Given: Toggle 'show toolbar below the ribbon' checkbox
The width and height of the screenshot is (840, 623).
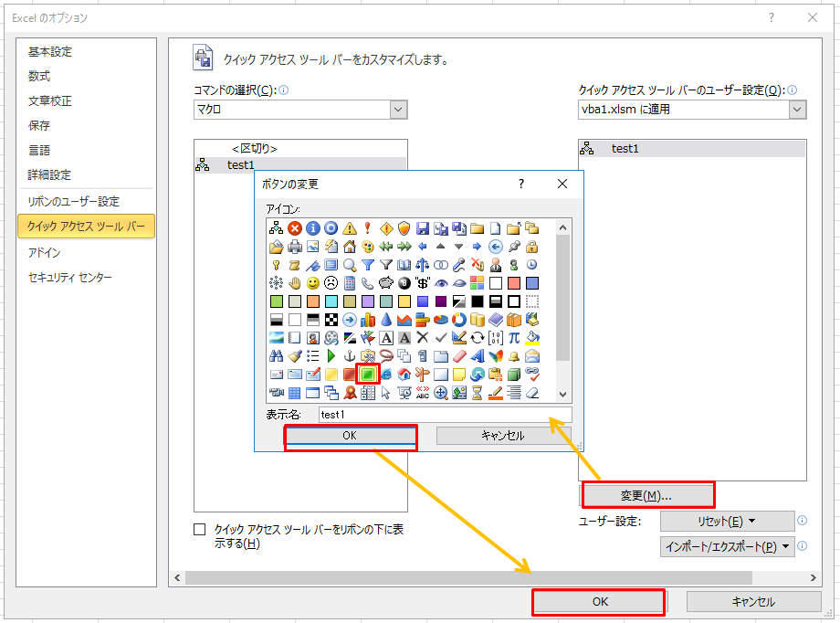Looking at the screenshot, I should 199,530.
